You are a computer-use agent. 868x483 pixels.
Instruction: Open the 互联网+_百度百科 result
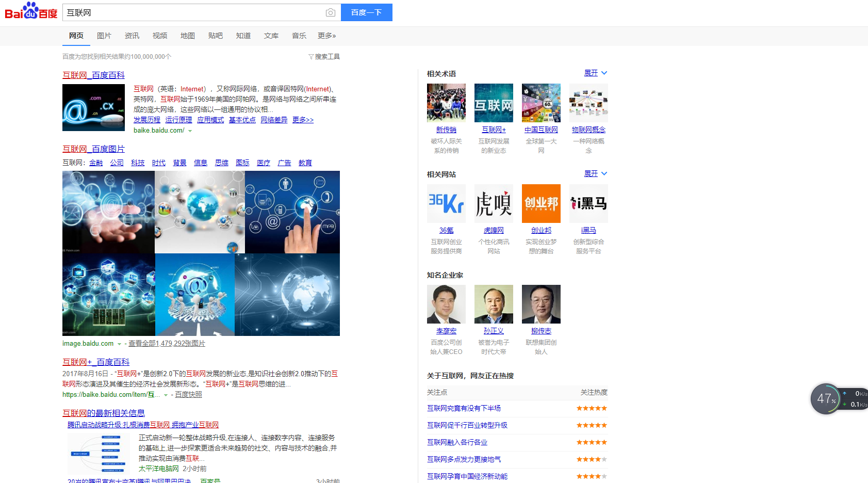click(96, 362)
